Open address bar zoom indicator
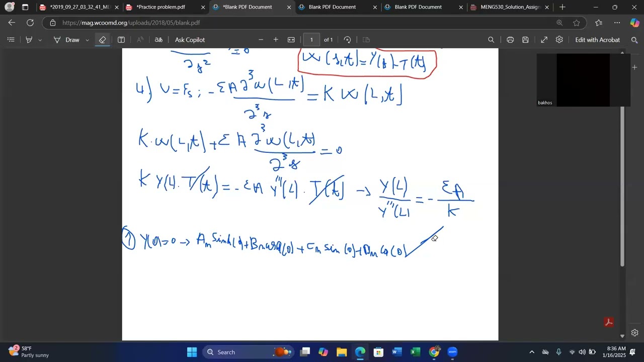This screenshot has width=644, height=362. click(559, 23)
